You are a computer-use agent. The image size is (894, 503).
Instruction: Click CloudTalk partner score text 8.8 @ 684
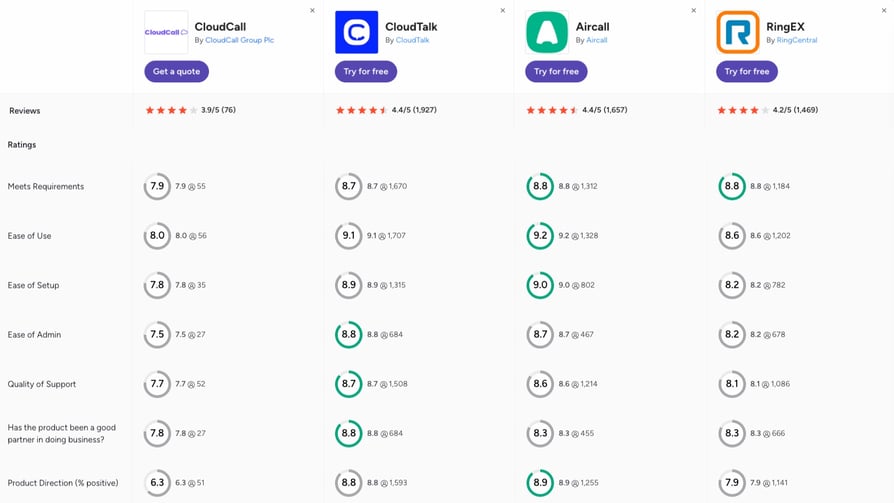(x=385, y=433)
